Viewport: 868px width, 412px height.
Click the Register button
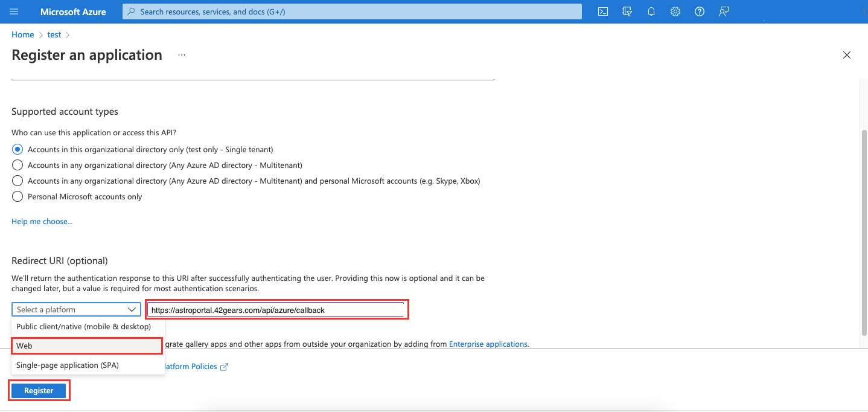click(x=39, y=391)
